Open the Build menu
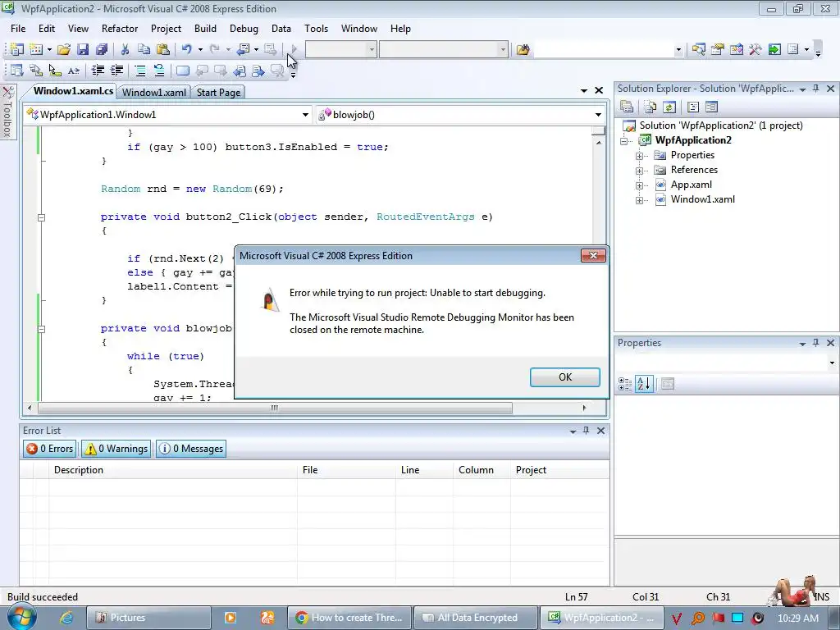 click(x=205, y=29)
